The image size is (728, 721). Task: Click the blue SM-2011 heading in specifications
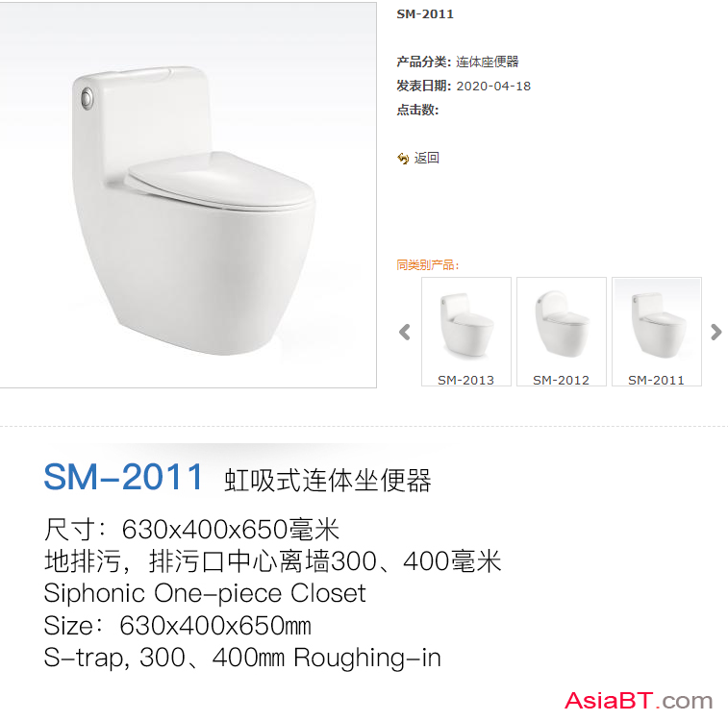click(x=123, y=477)
